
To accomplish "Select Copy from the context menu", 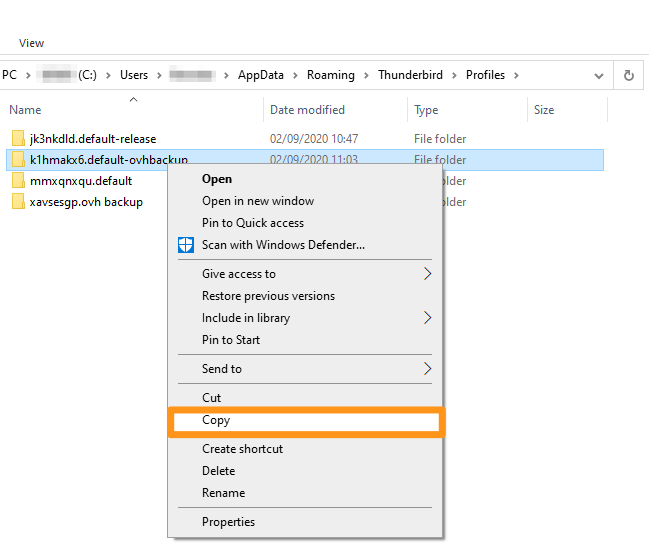I will [216, 421].
